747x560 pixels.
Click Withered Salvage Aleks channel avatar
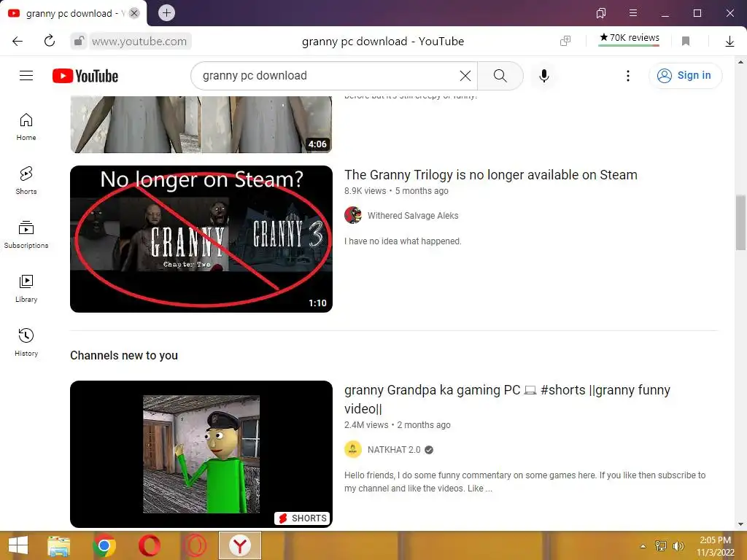point(353,215)
